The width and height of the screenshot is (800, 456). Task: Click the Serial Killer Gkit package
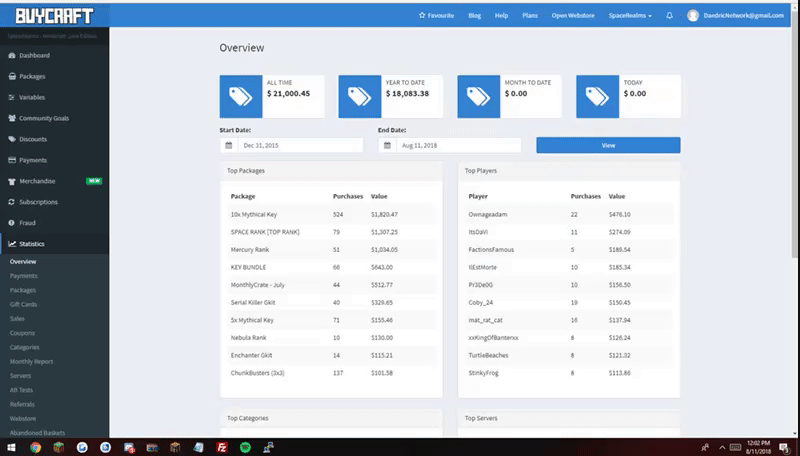point(253,302)
